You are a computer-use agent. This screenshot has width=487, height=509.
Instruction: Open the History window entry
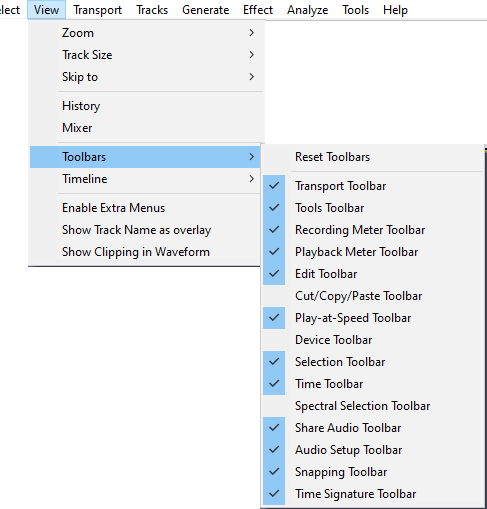coord(145,106)
